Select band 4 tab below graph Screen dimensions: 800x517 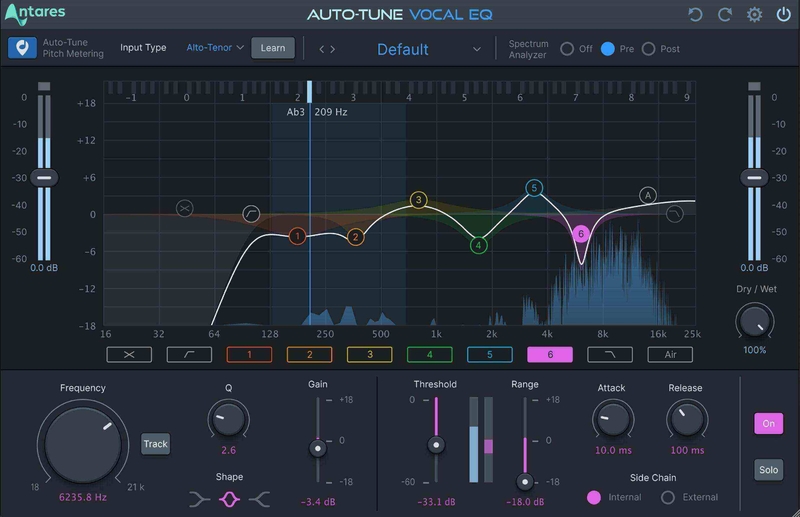click(x=429, y=354)
